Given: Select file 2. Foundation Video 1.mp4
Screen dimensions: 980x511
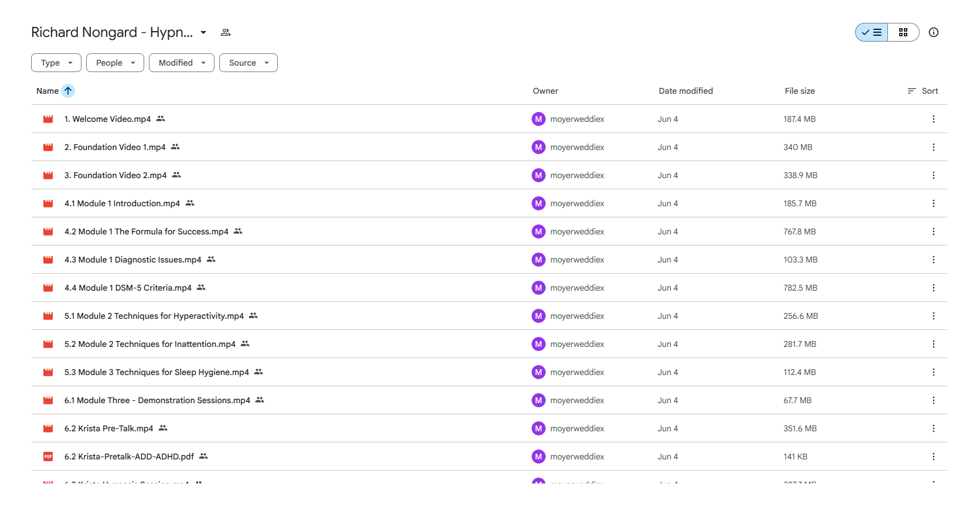Looking at the screenshot, I should pos(115,147).
